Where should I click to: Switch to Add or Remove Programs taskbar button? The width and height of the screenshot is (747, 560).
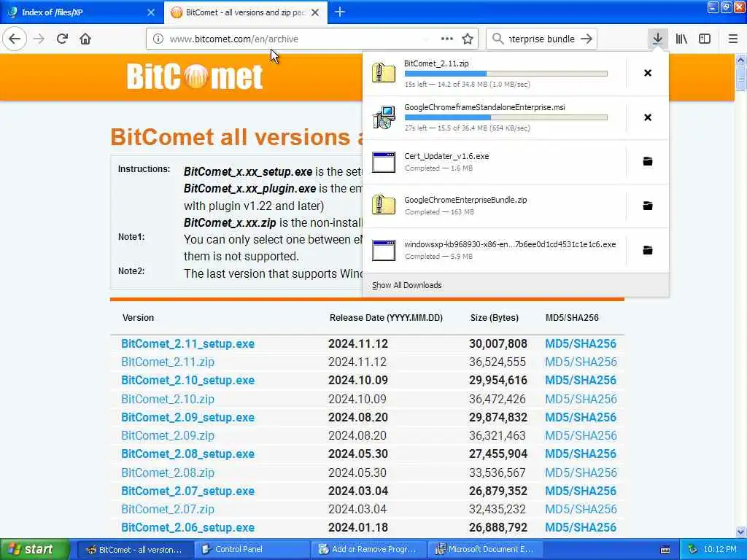pyautogui.click(x=368, y=550)
